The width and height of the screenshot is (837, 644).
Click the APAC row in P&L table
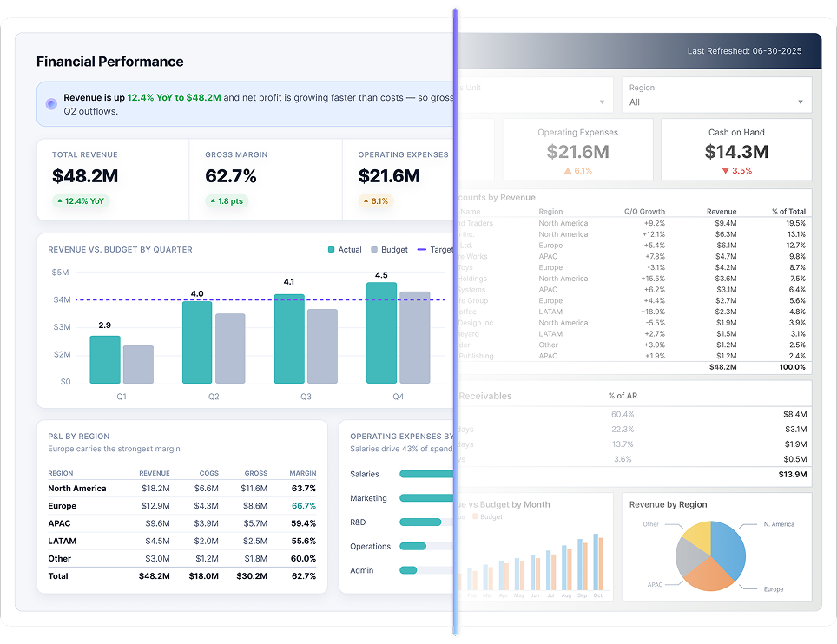pyautogui.click(x=182, y=523)
